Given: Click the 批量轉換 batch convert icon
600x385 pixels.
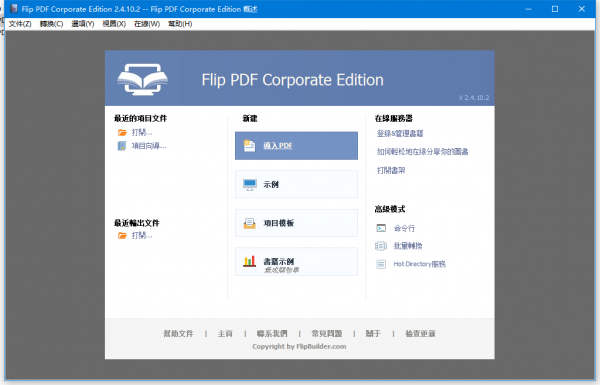Looking at the screenshot, I should tap(381, 246).
